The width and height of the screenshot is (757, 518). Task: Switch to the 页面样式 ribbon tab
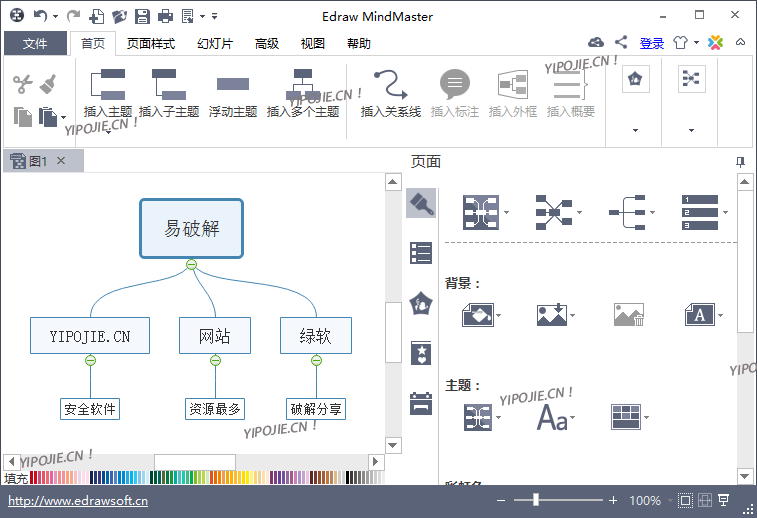(151, 44)
